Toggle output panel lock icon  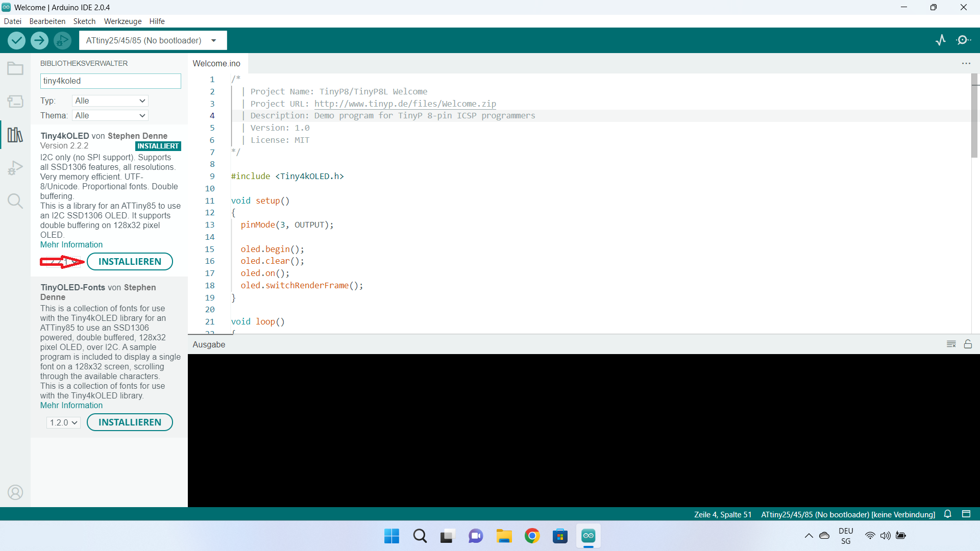[968, 344]
